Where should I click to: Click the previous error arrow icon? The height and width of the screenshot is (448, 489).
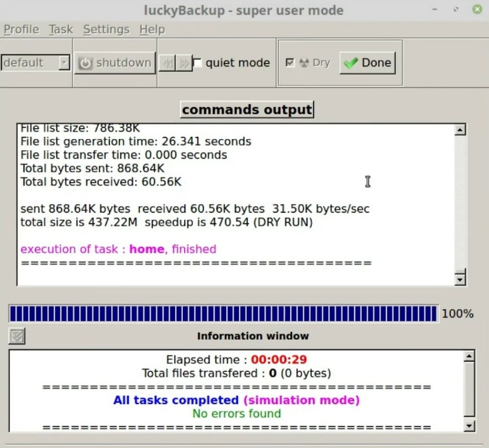[168, 63]
